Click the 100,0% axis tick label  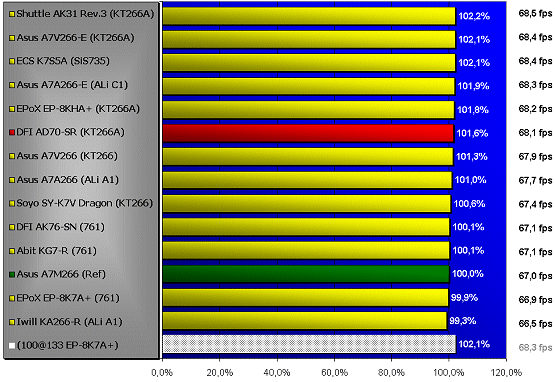click(x=448, y=373)
